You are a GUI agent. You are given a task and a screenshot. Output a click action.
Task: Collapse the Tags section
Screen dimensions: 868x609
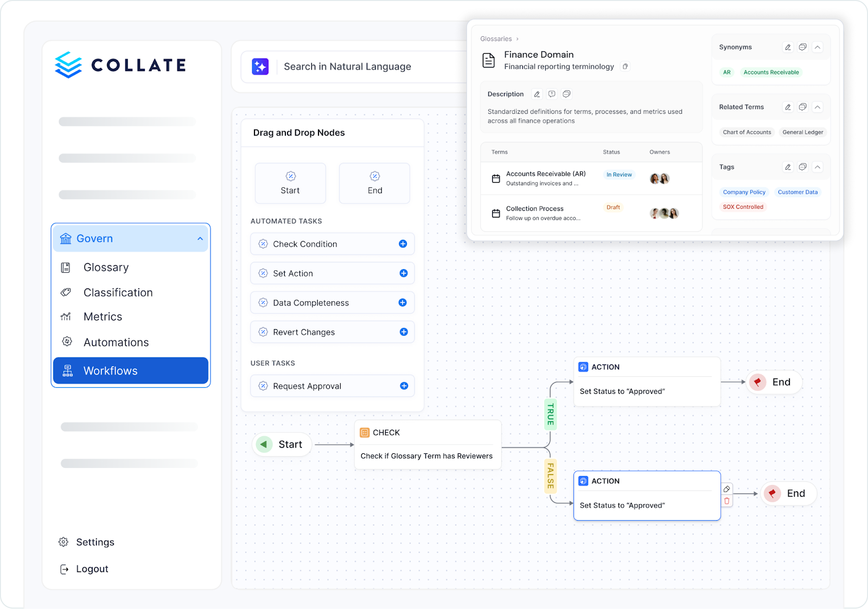tap(818, 167)
